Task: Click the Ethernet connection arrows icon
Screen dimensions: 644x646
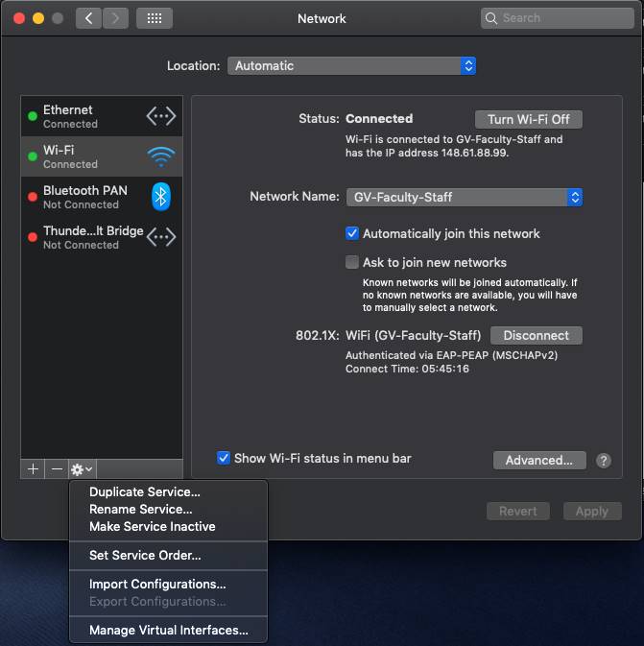Action: (160, 116)
